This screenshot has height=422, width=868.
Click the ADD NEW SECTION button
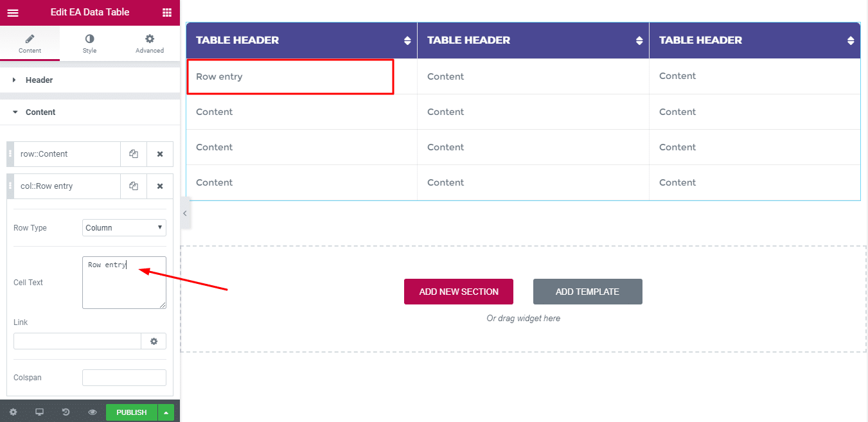[x=458, y=292]
